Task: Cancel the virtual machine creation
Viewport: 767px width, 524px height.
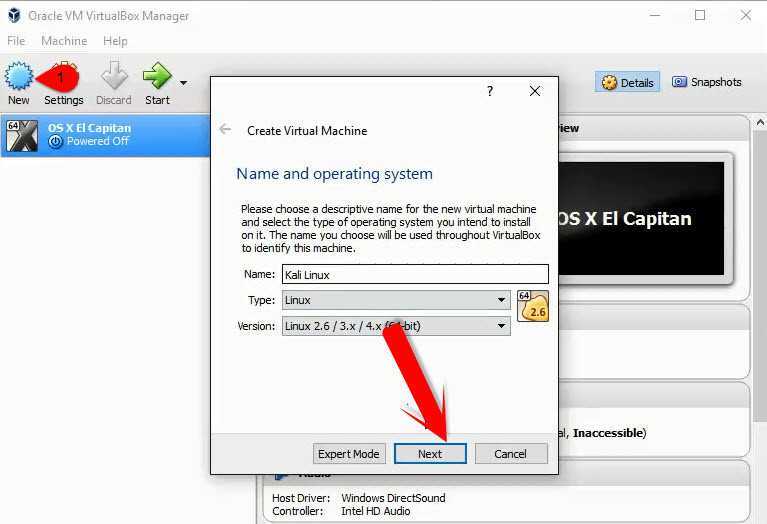Action: [x=511, y=454]
